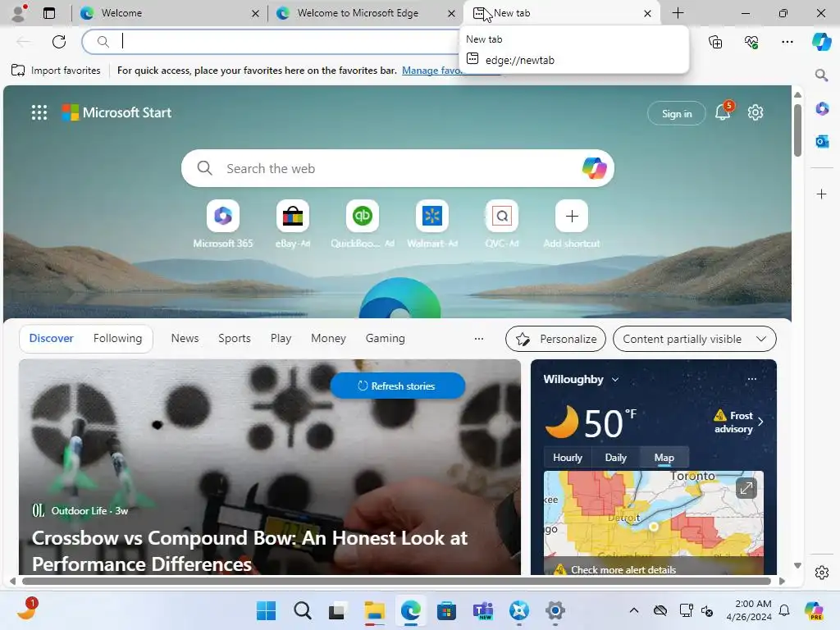The width and height of the screenshot is (840, 630).
Task: Click the Sign in button
Action: pyautogui.click(x=677, y=113)
